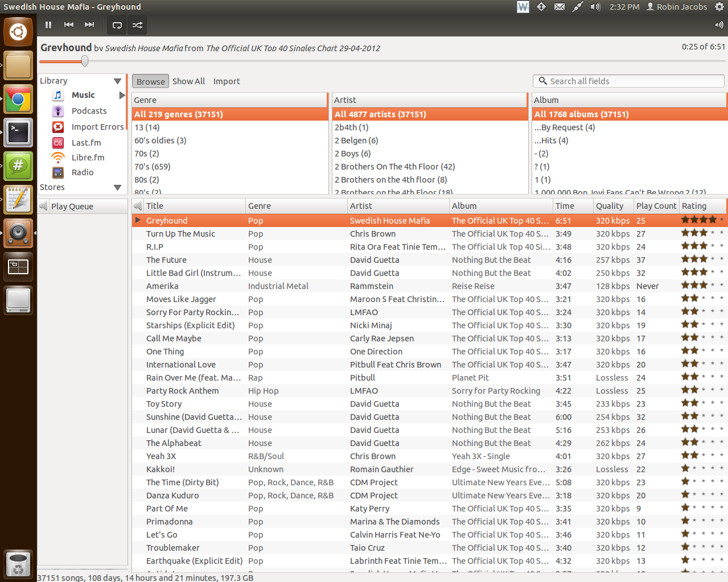The width and height of the screenshot is (728, 582).
Task: Open the Robin Jacobs user menu
Action: click(677, 7)
